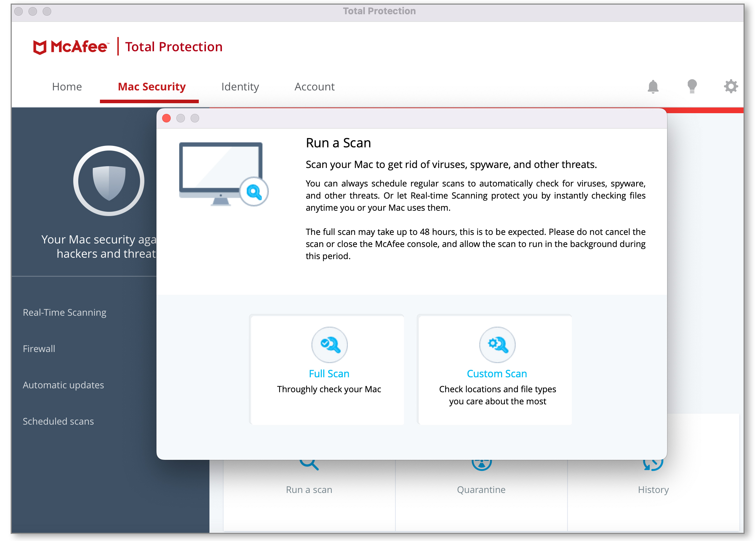Click the security shield status circle

pyautogui.click(x=109, y=181)
